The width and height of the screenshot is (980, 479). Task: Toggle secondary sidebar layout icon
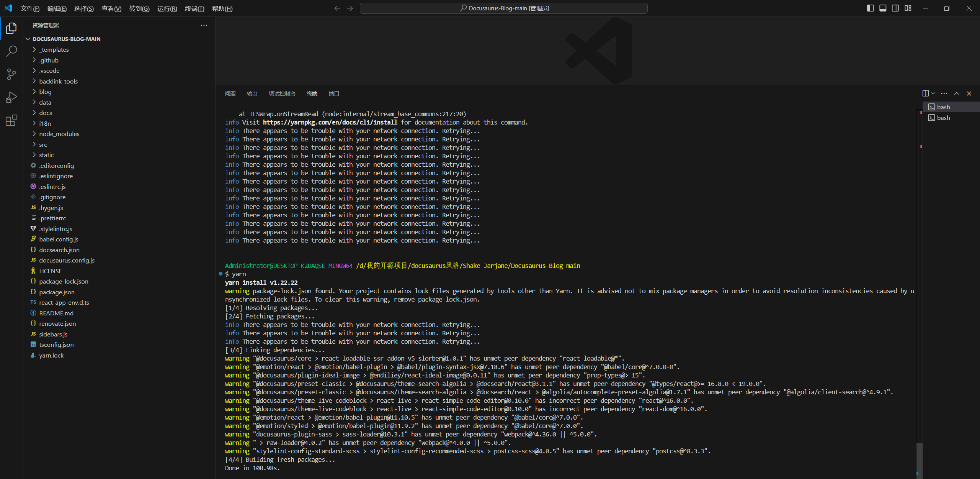(x=895, y=8)
